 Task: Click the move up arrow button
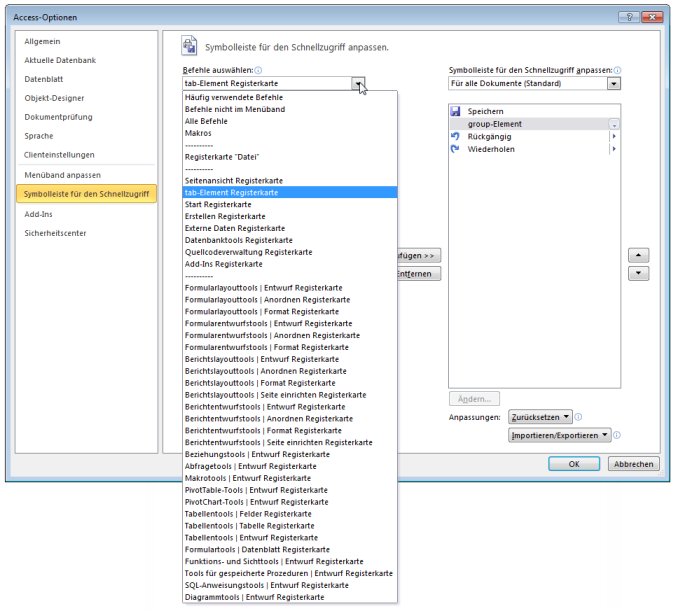click(x=639, y=255)
